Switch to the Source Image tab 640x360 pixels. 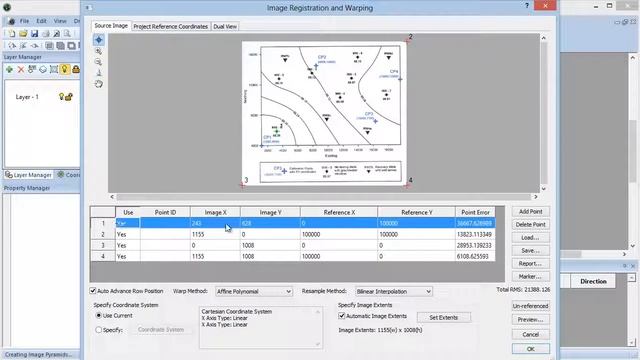pos(111,26)
